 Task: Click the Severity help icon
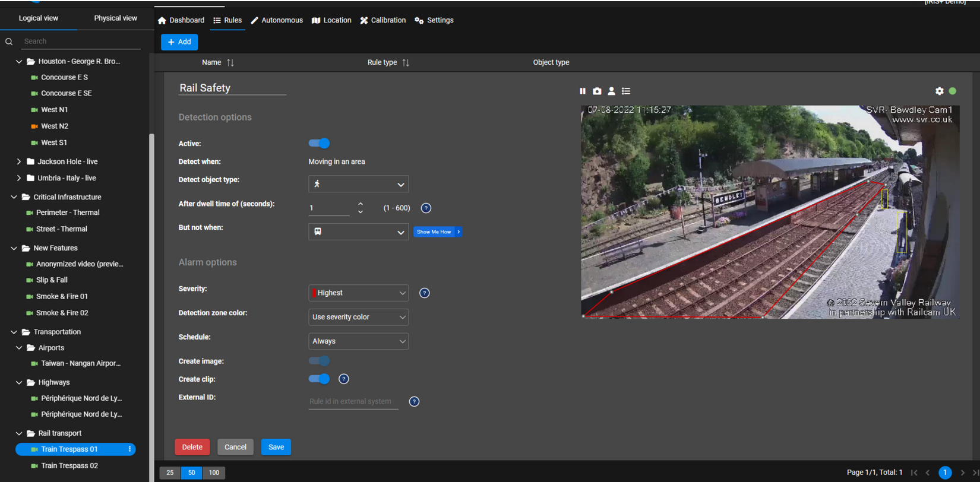click(x=424, y=293)
